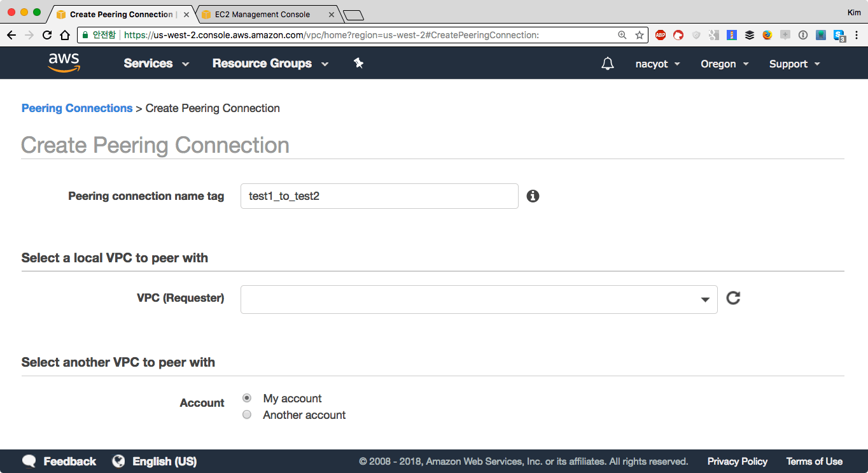Screen dimensions: 868x473
Task: Open the notifications bell icon
Action: click(608, 64)
